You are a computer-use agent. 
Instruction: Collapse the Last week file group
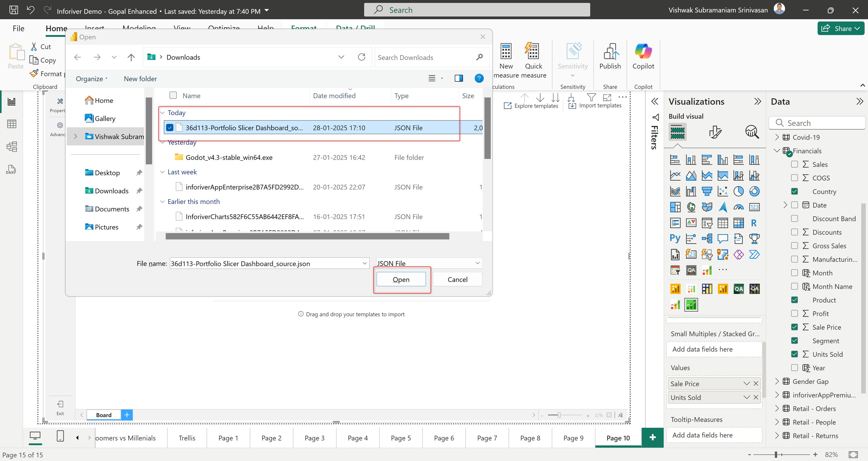point(163,172)
